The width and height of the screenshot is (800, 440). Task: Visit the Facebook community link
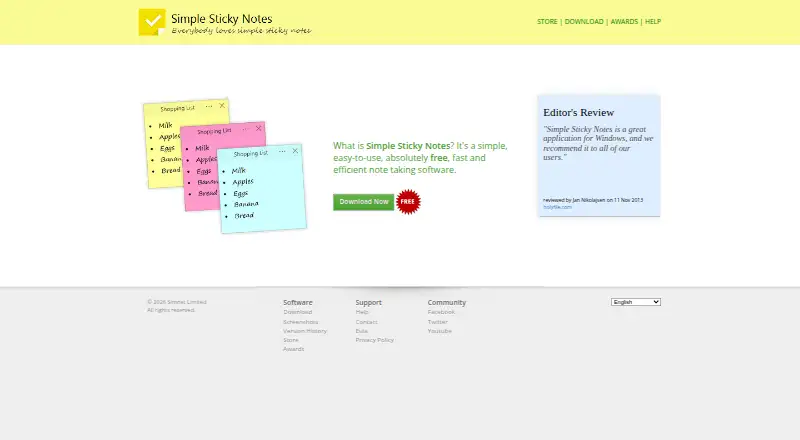click(x=441, y=312)
